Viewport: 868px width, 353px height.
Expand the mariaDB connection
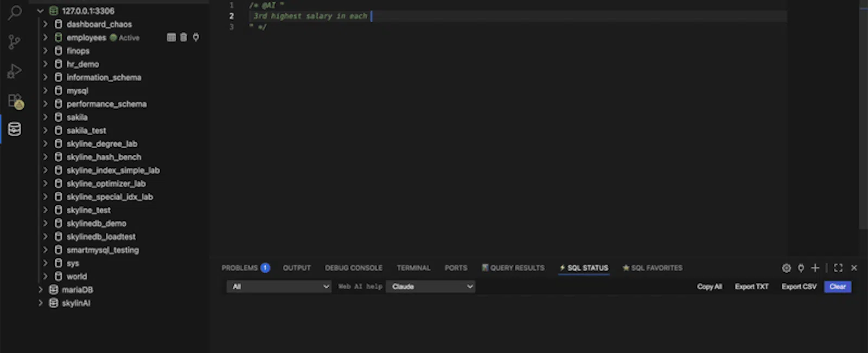[x=40, y=290]
